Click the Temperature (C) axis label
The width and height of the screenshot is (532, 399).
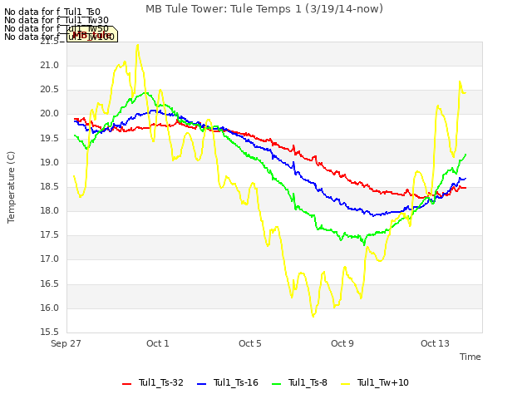click(x=11, y=187)
